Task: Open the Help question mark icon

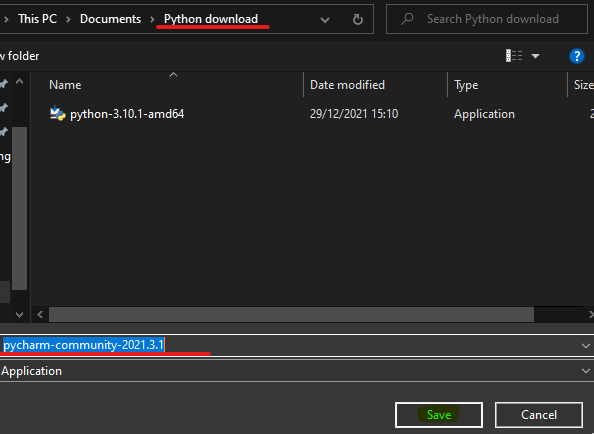Action: (x=577, y=56)
